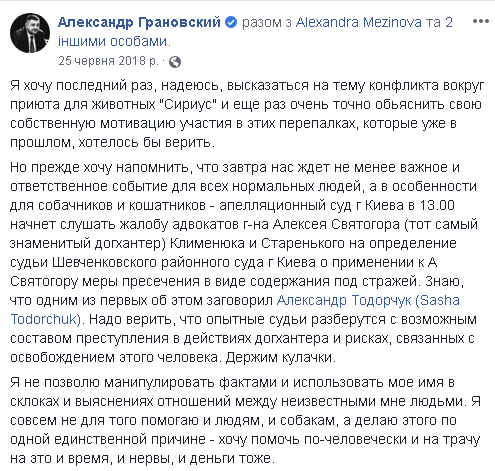Click the first paragraph starting 'Я хочу последний раз'
Image resolution: width=495 pixels, height=471 pixels.
point(247,114)
